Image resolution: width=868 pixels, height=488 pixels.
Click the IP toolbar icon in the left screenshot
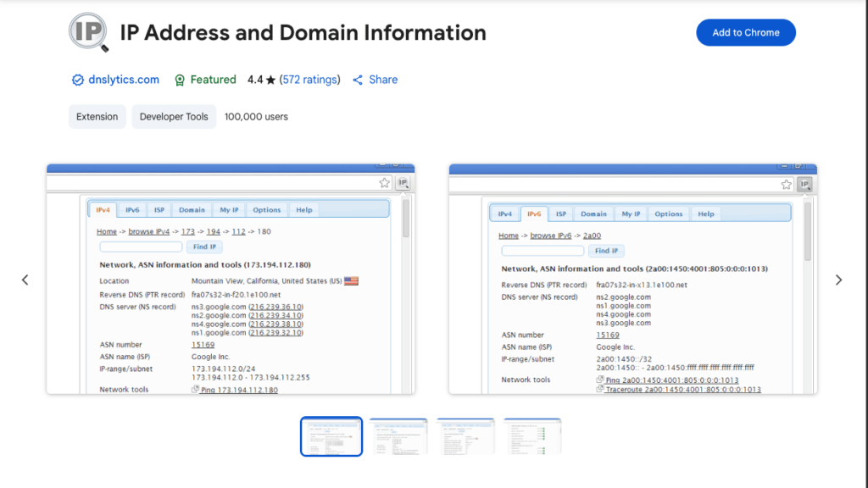coord(403,182)
